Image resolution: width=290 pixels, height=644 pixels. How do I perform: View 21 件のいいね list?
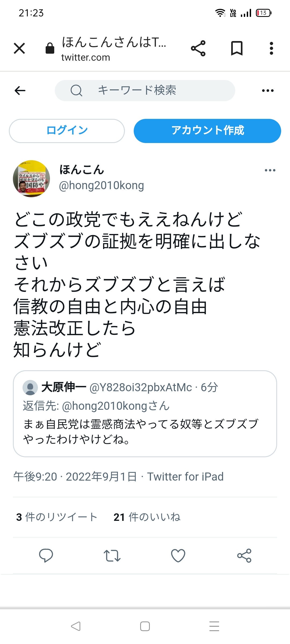tap(147, 517)
